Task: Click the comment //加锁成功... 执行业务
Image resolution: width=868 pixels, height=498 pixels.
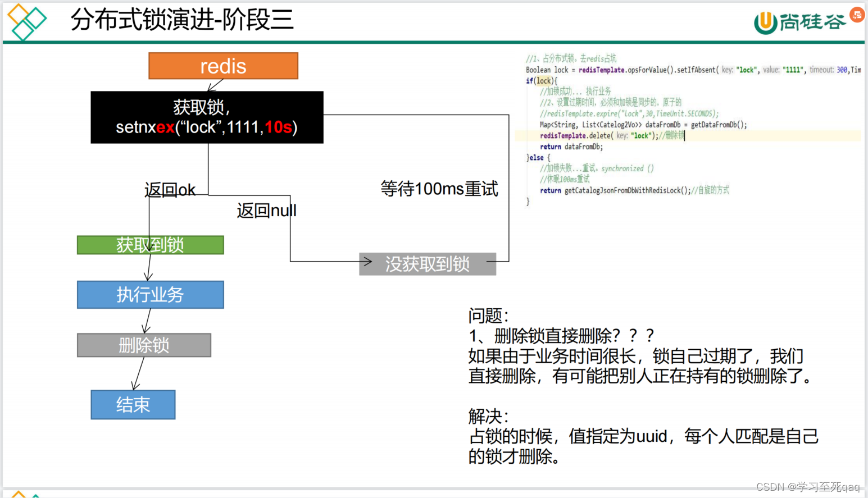Action: pyautogui.click(x=575, y=92)
